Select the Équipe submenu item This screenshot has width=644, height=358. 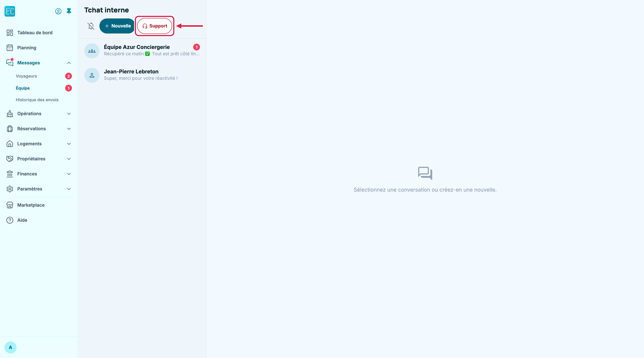tap(23, 88)
